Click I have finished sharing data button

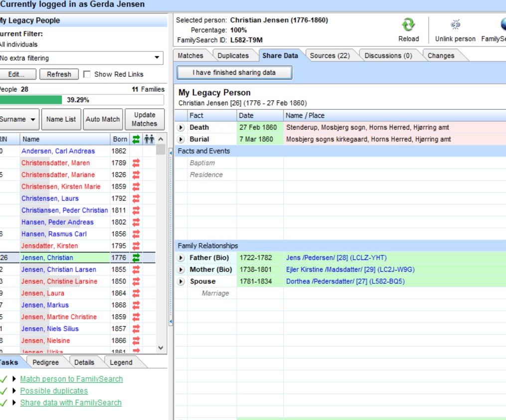click(x=234, y=73)
